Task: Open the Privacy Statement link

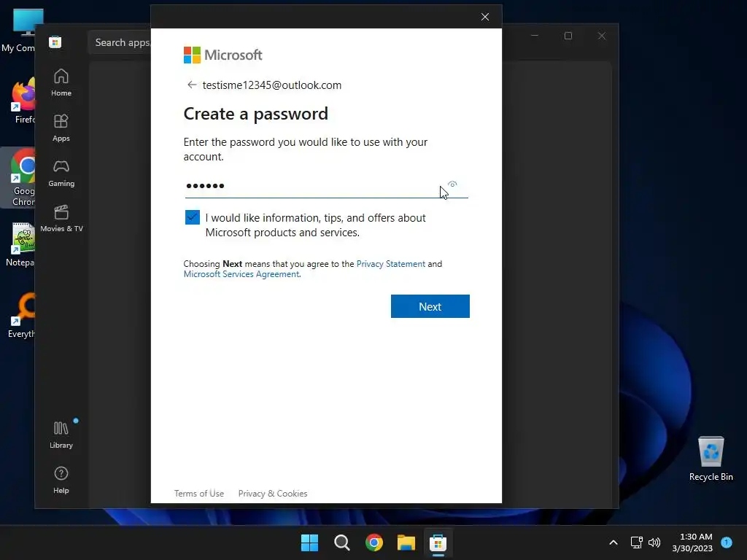Action: click(x=391, y=264)
